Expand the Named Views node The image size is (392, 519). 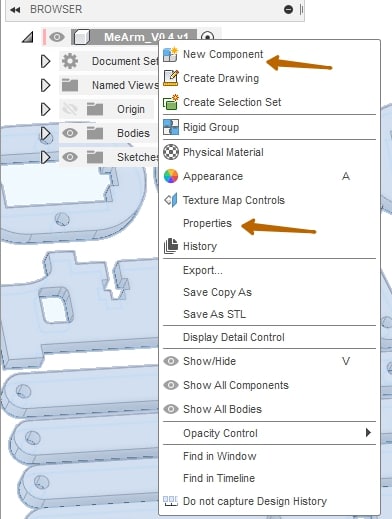45,85
